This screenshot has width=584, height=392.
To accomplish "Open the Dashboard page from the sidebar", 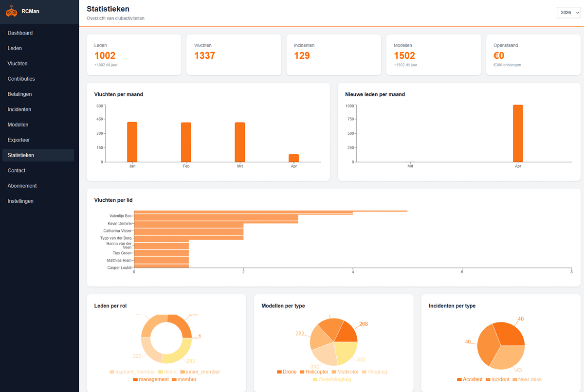I will [x=20, y=33].
